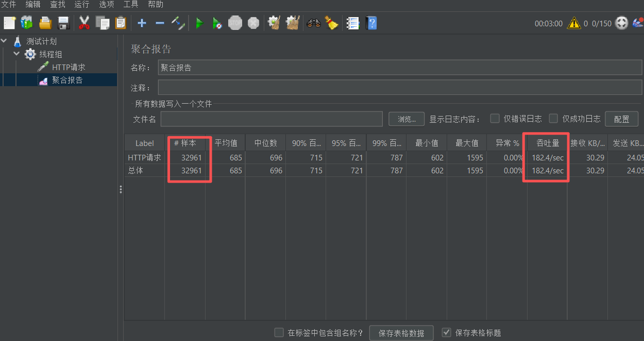The height and width of the screenshot is (341, 644).
Task: Uncheck the 保存表格标题 checkbox
Action: click(x=446, y=333)
